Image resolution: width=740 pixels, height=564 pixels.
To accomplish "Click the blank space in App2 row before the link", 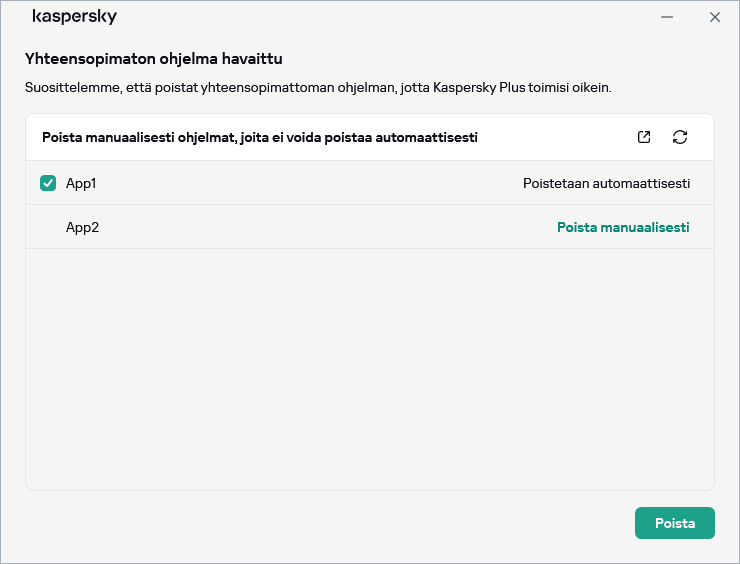I will coord(320,227).
